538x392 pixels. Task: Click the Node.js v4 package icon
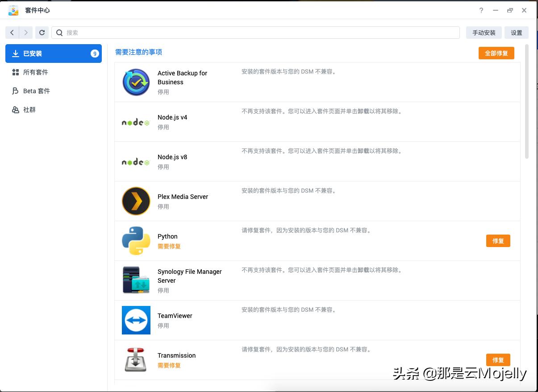[x=136, y=122]
